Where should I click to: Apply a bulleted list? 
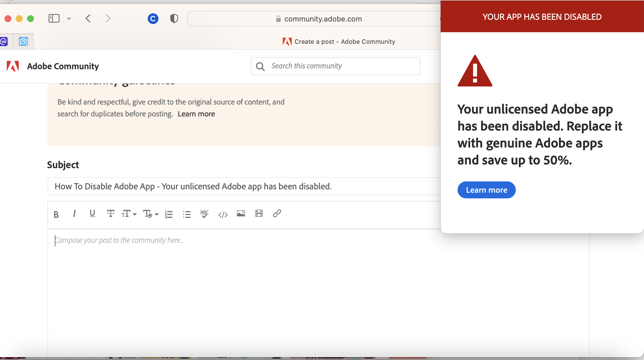pos(187,214)
